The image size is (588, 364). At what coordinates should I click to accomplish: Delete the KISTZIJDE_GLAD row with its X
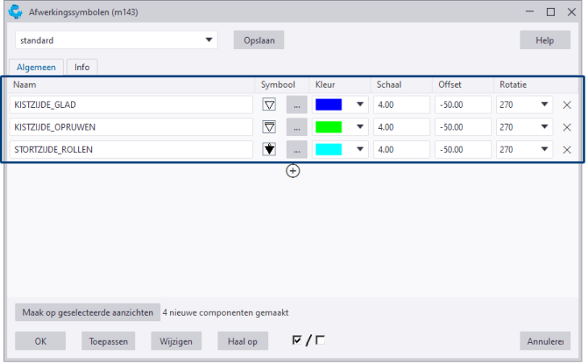coord(566,105)
